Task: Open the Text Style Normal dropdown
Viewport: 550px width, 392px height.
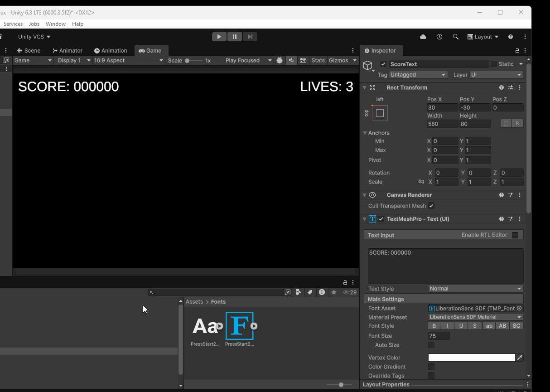Action: pos(476,289)
